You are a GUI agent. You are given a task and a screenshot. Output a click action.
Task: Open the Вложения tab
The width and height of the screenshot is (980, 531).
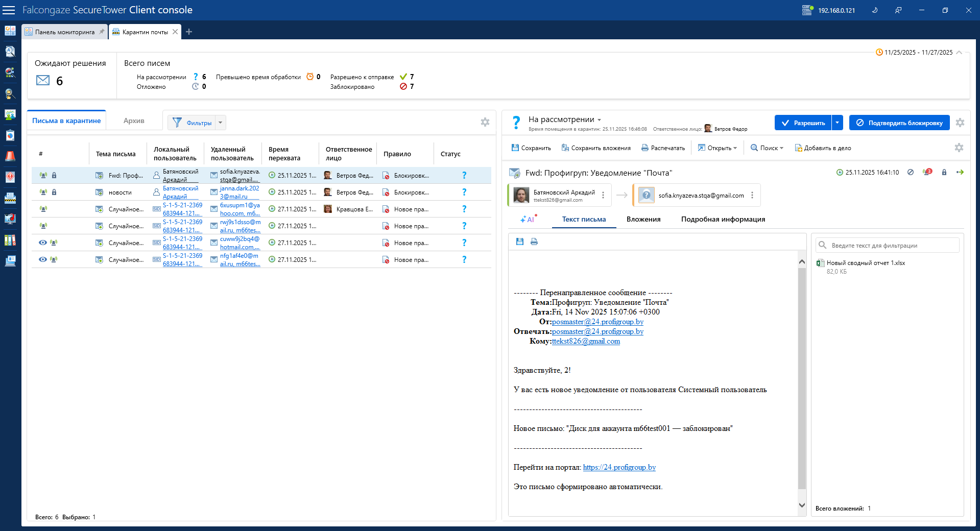643,219
